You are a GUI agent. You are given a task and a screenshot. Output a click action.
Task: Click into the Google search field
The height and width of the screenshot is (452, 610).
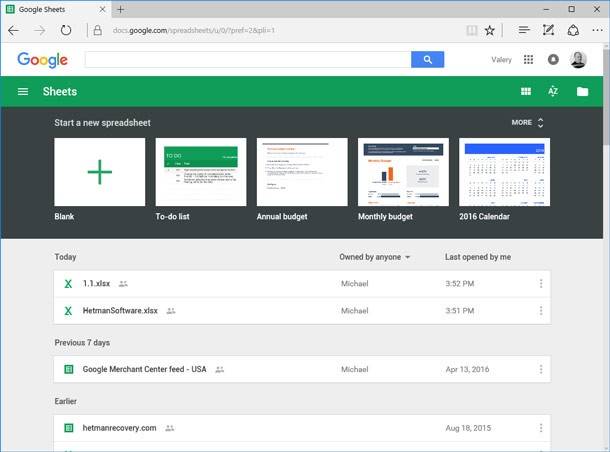click(248, 60)
